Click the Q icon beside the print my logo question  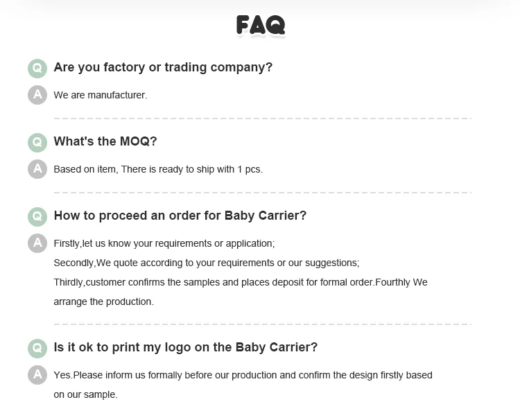[x=37, y=348]
